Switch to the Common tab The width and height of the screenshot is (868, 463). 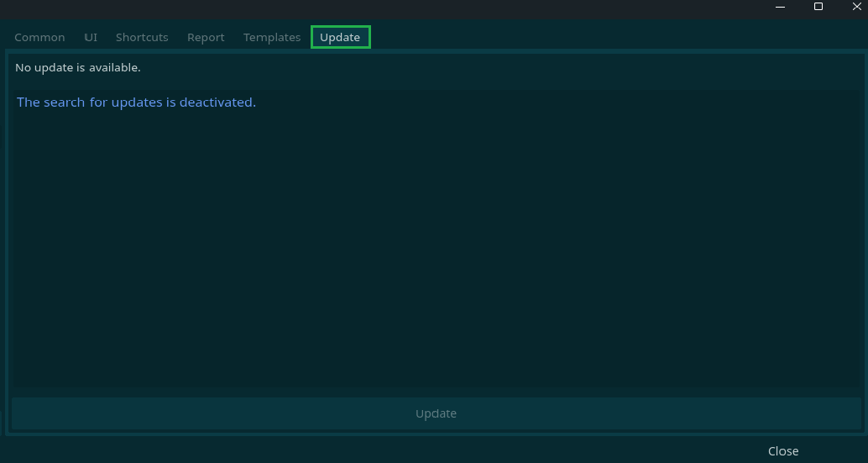tap(39, 37)
